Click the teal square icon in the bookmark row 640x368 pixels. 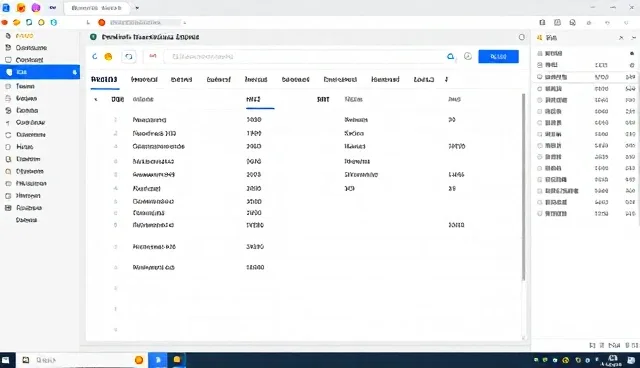tap(29, 22)
